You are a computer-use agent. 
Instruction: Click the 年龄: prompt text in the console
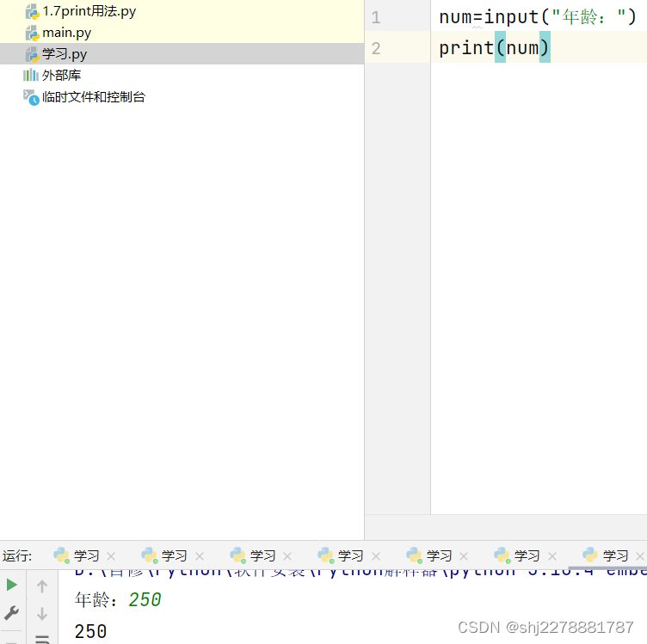[x=96, y=600]
